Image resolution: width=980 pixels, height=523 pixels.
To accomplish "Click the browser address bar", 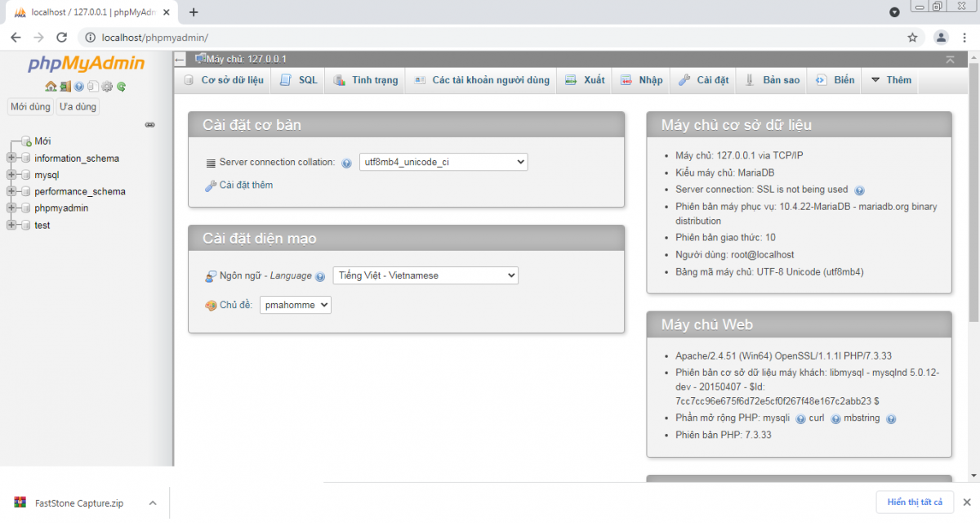I will pyautogui.click(x=490, y=38).
